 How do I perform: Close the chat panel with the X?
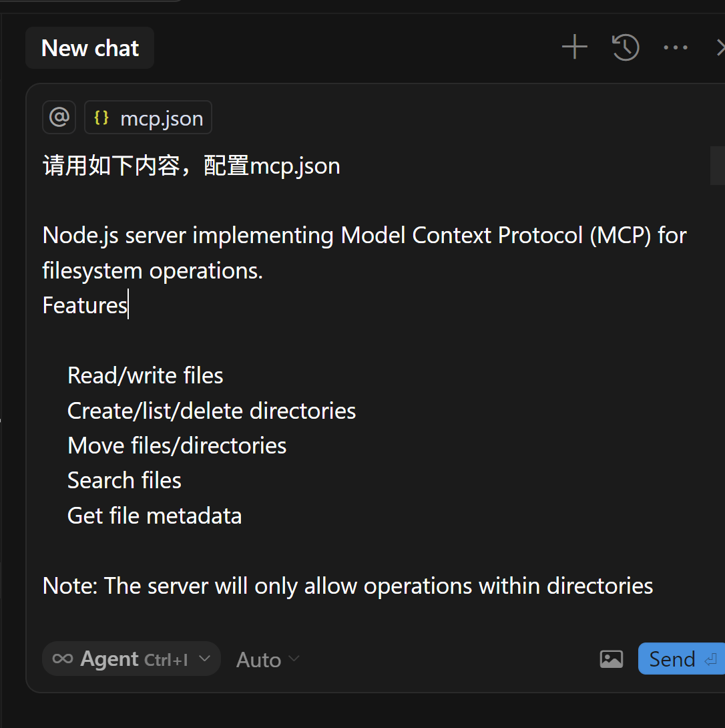point(720,47)
